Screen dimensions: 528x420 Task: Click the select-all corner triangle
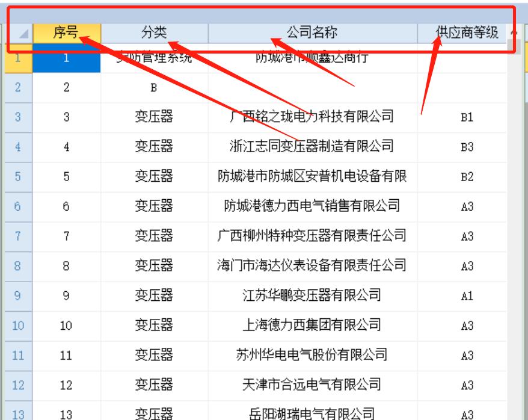23,33
